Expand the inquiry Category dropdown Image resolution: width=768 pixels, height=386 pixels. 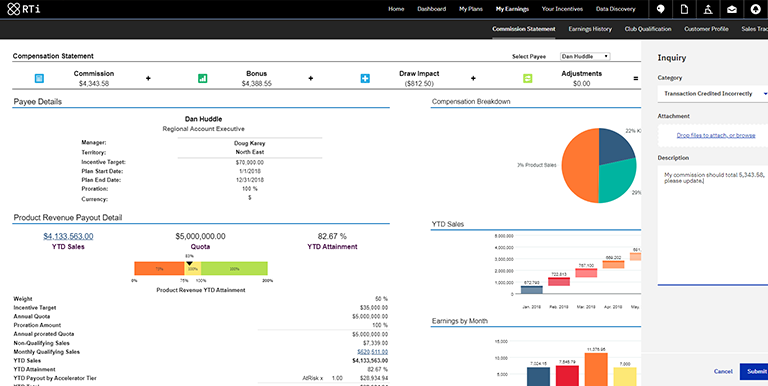coord(713,94)
